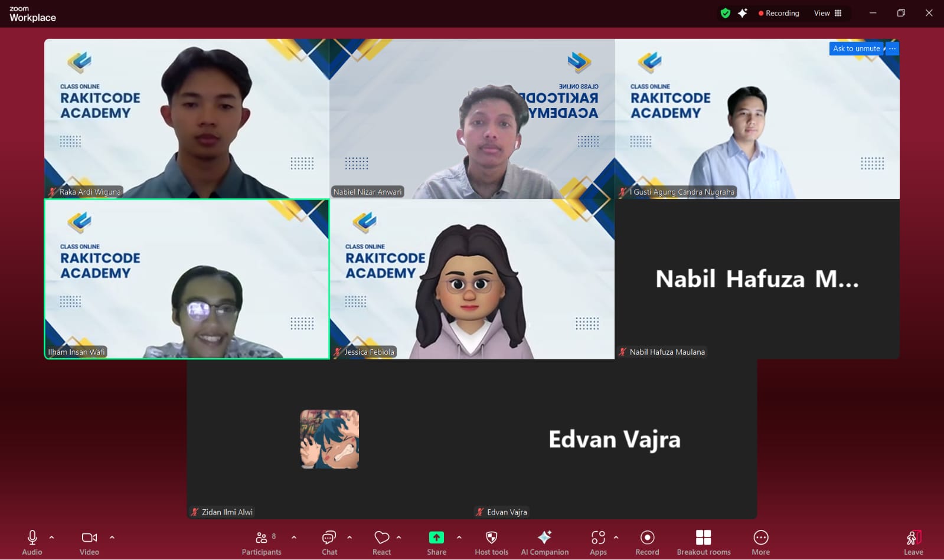Leave the meeting
The height and width of the screenshot is (560, 944).
(x=913, y=543)
